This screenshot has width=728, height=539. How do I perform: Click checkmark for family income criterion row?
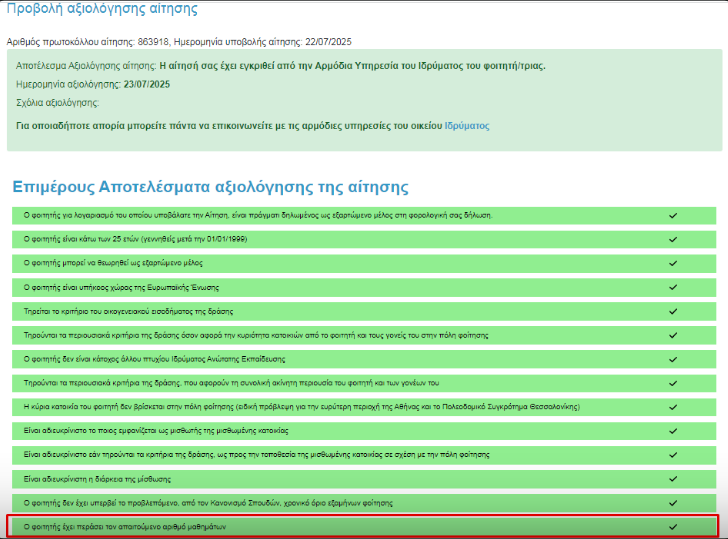click(x=672, y=311)
